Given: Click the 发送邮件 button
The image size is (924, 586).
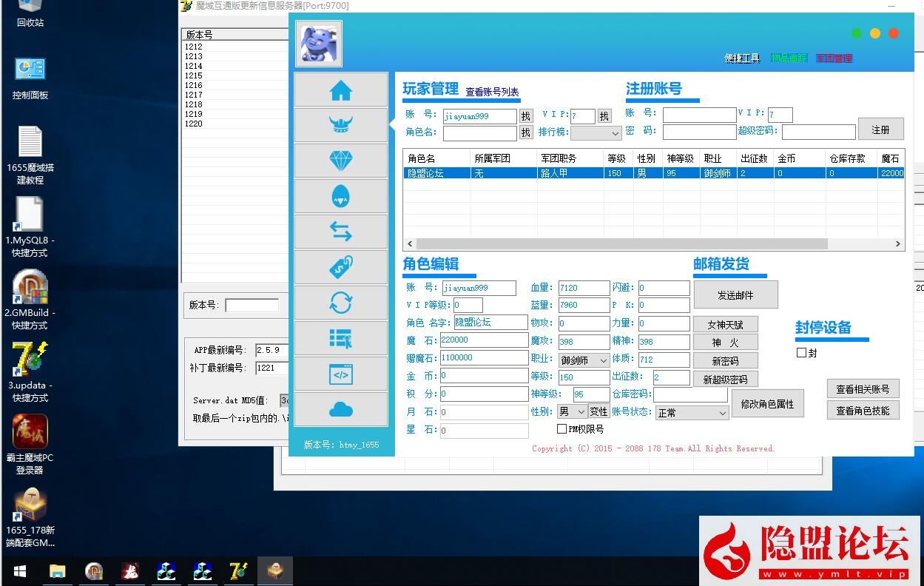Looking at the screenshot, I should click(x=735, y=295).
